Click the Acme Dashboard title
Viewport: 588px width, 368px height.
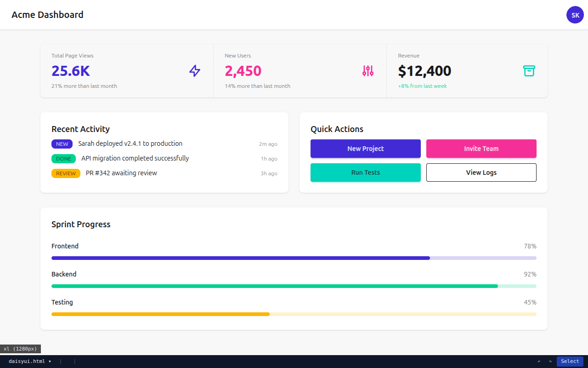tap(47, 15)
